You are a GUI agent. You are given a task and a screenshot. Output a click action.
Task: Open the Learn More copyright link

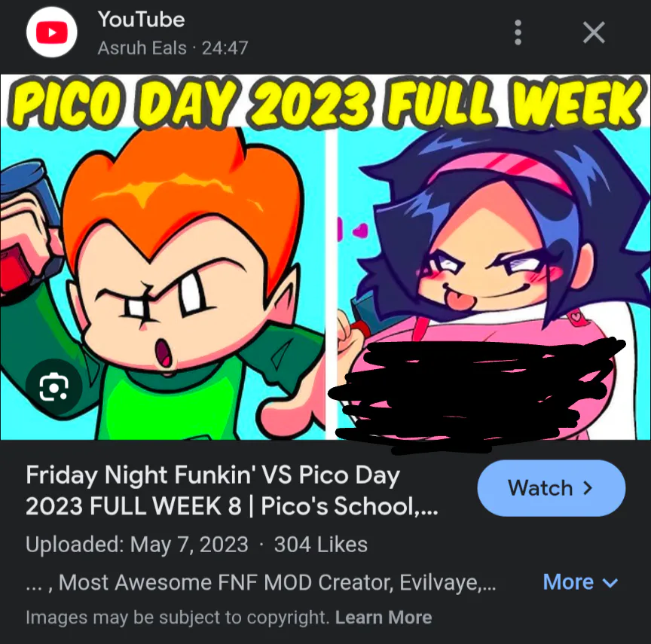pos(384,618)
